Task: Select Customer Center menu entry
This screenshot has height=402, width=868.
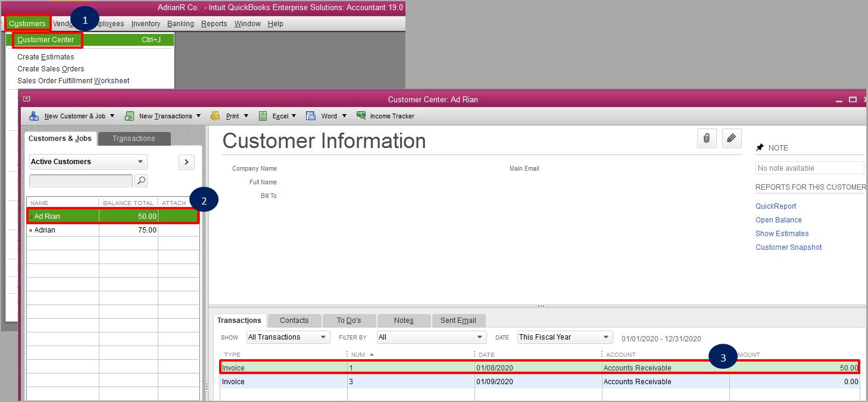Action: (x=90, y=40)
